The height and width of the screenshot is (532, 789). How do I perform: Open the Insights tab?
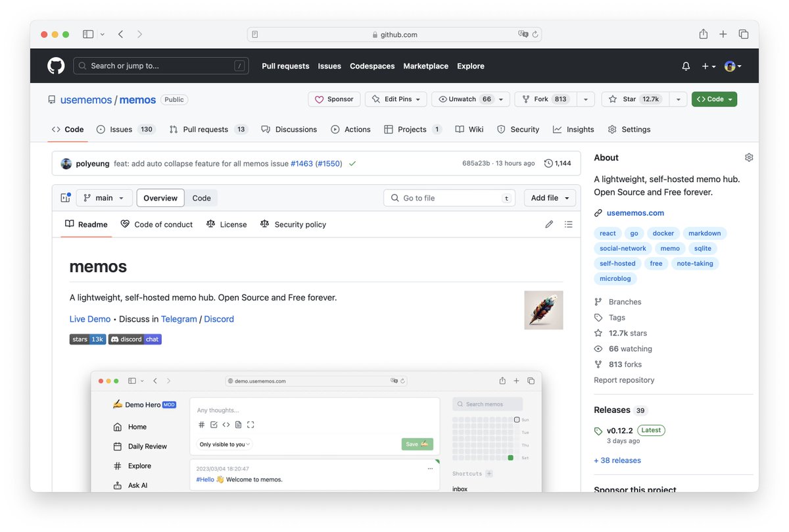tap(573, 130)
